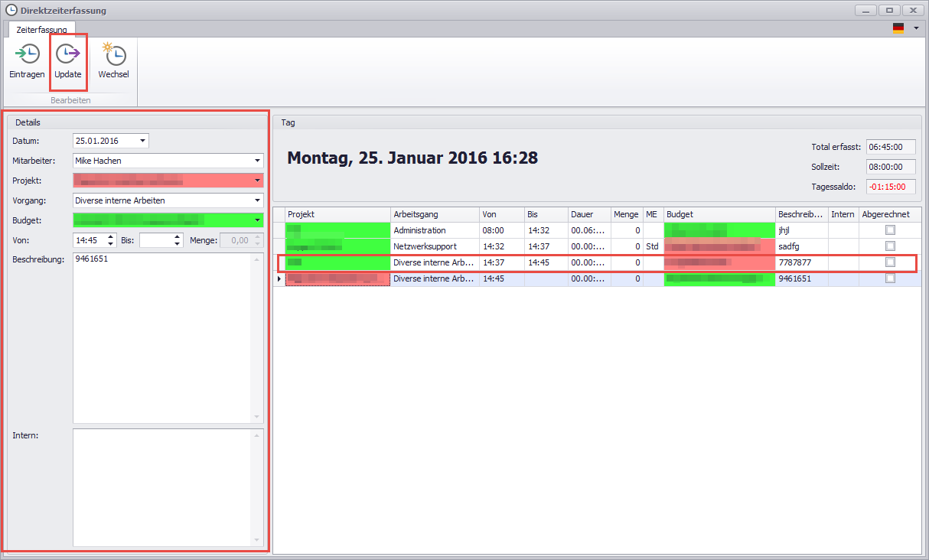929x560 pixels.
Task: Open the green Budget color-coded dropdown
Action: pos(257,220)
